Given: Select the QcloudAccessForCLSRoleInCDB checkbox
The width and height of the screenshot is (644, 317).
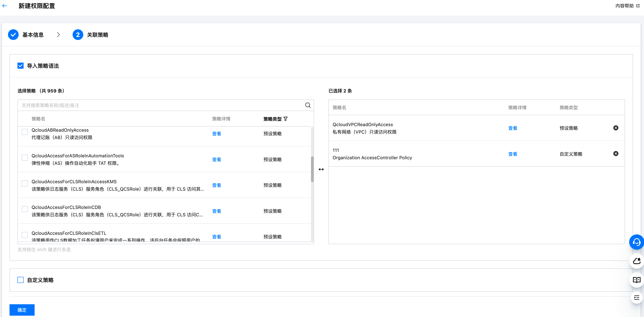Looking at the screenshot, I should [x=25, y=209].
